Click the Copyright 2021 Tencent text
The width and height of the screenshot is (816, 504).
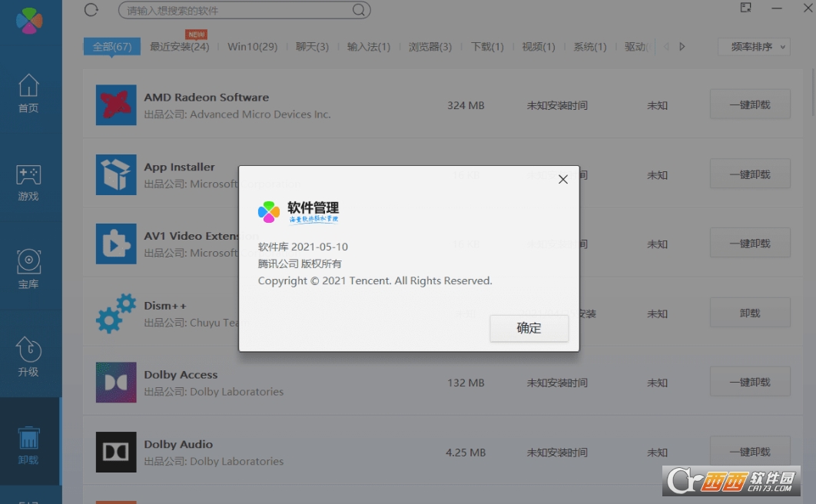click(x=375, y=281)
